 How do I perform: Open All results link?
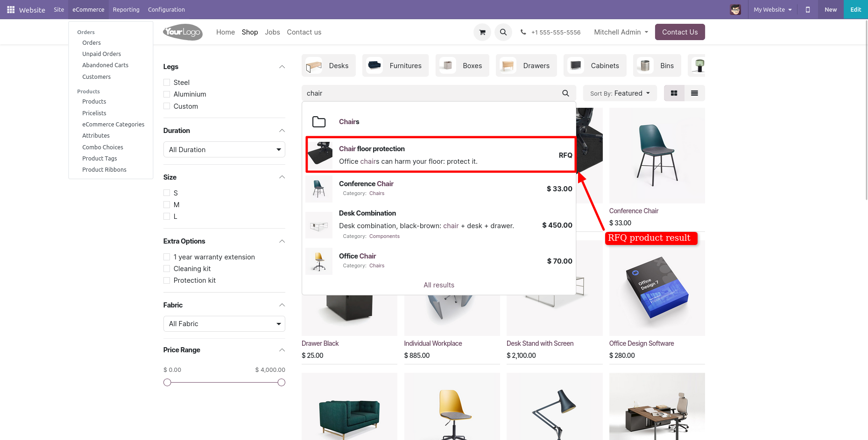439,285
